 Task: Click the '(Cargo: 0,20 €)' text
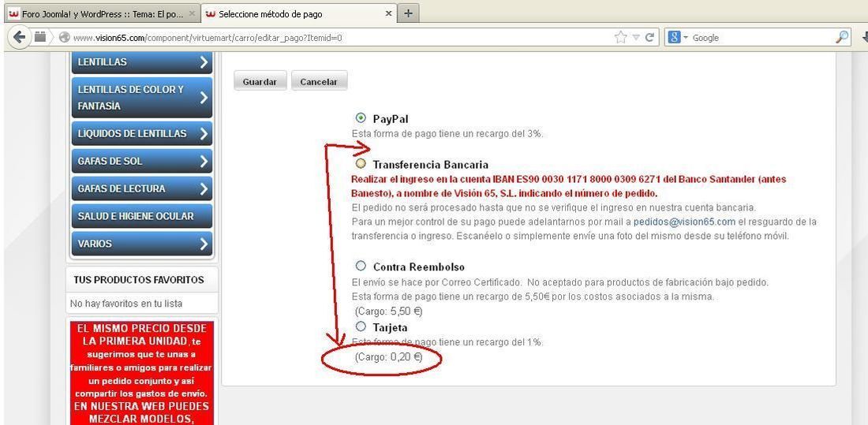(x=388, y=357)
